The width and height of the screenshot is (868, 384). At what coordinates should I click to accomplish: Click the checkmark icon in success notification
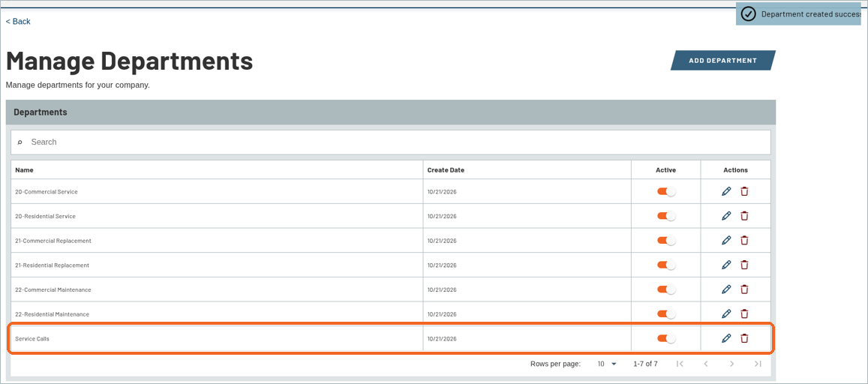(x=748, y=13)
